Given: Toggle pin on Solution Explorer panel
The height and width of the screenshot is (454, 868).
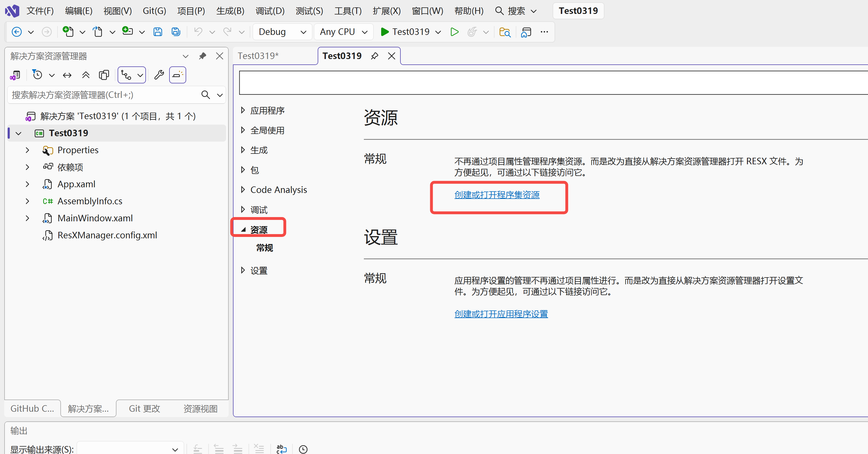Looking at the screenshot, I should 202,56.
